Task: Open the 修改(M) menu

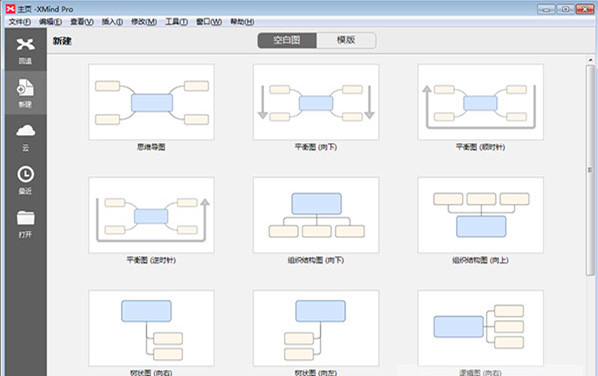Action: [144, 22]
